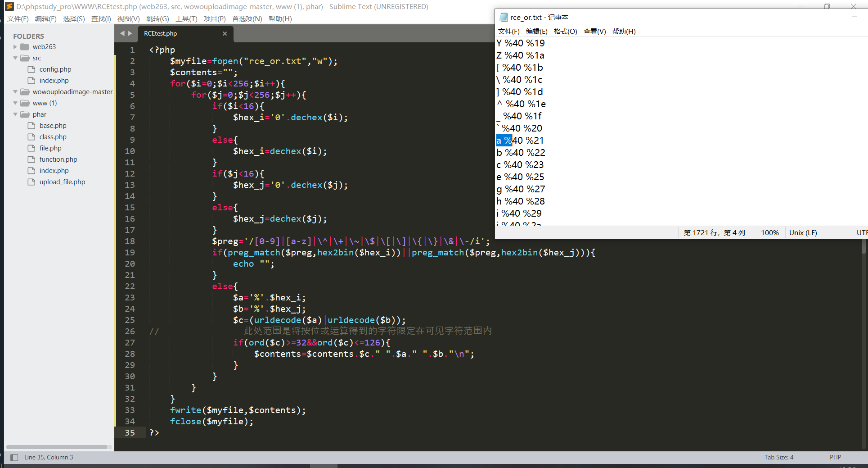Collapse the phar folder arrow
868x468 pixels.
point(15,114)
